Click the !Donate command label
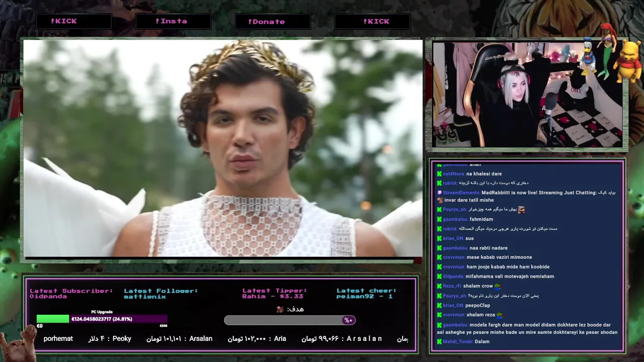 coord(266,22)
